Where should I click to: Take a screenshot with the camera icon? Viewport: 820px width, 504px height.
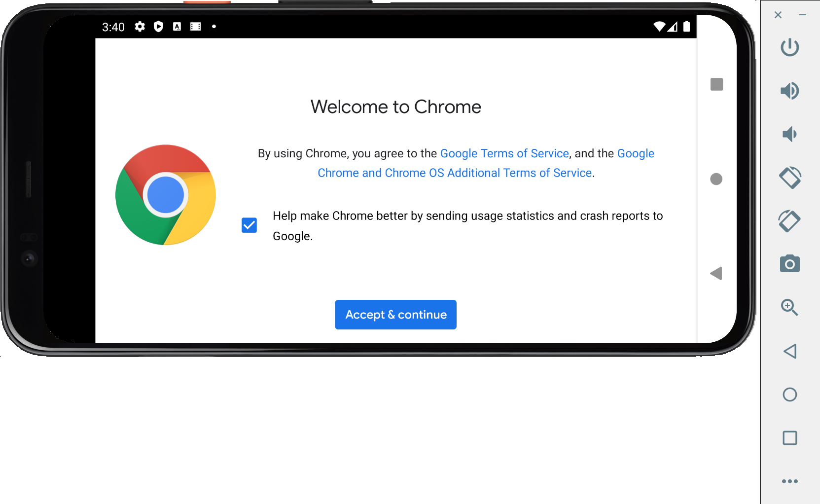point(789,264)
